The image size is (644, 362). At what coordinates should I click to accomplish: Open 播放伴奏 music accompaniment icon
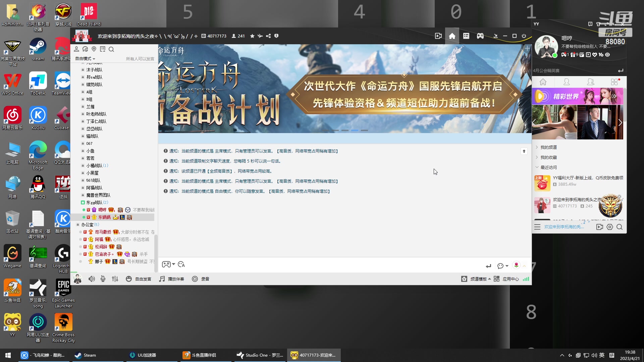[x=171, y=279]
